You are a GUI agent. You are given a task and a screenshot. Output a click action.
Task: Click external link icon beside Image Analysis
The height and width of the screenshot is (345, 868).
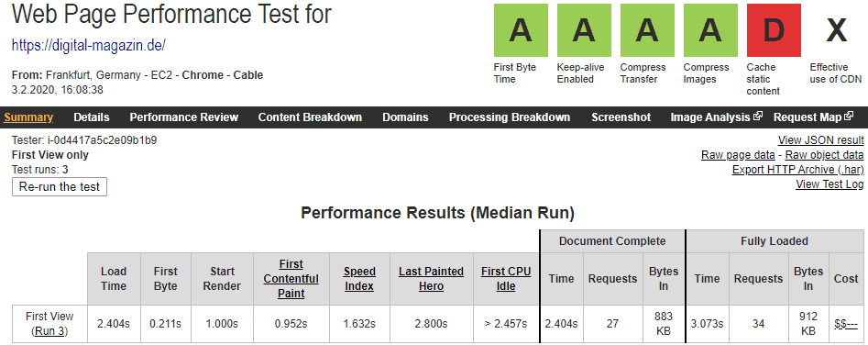click(x=758, y=117)
